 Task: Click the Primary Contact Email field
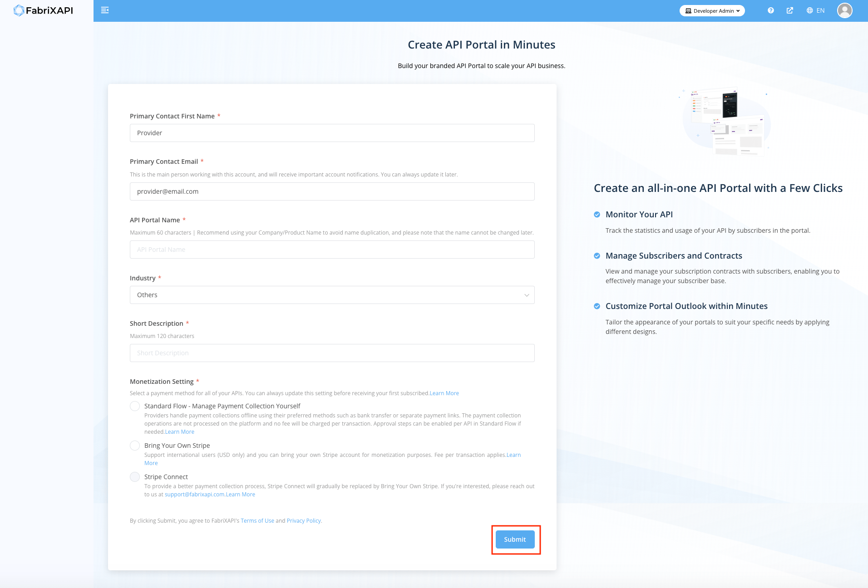(332, 191)
